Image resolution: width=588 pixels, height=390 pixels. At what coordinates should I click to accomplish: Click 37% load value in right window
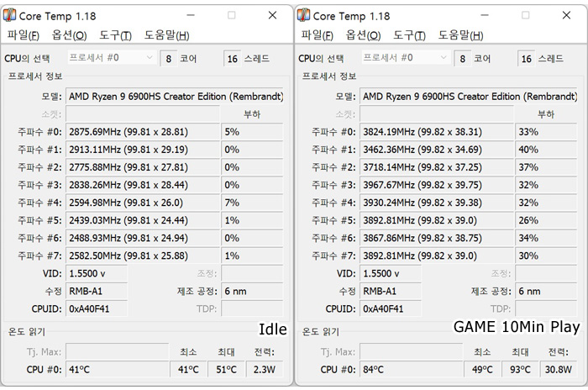pos(546,167)
